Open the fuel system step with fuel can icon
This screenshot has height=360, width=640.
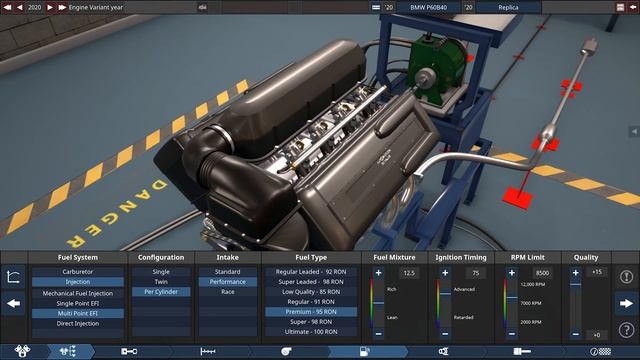[x=364, y=351]
